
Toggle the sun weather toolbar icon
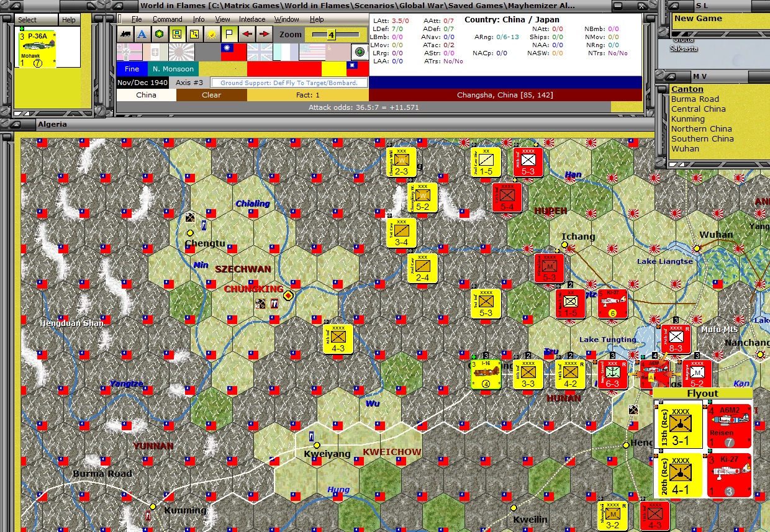point(212,34)
